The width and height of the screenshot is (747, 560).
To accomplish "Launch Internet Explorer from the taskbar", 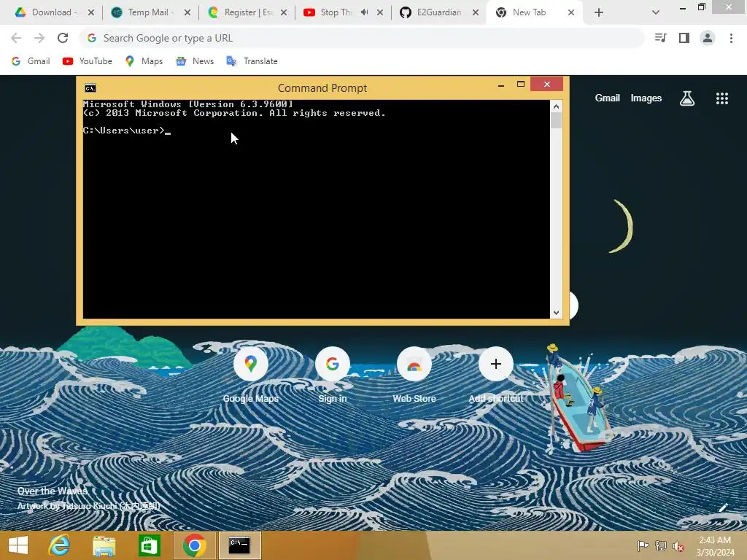I will (x=60, y=545).
